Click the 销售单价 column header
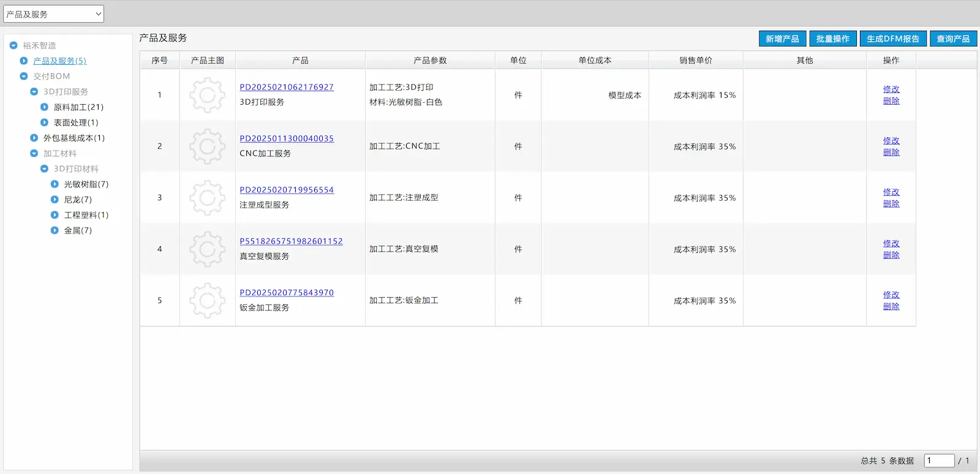The height and width of the screenshot is (474, 980). (696, 60)
